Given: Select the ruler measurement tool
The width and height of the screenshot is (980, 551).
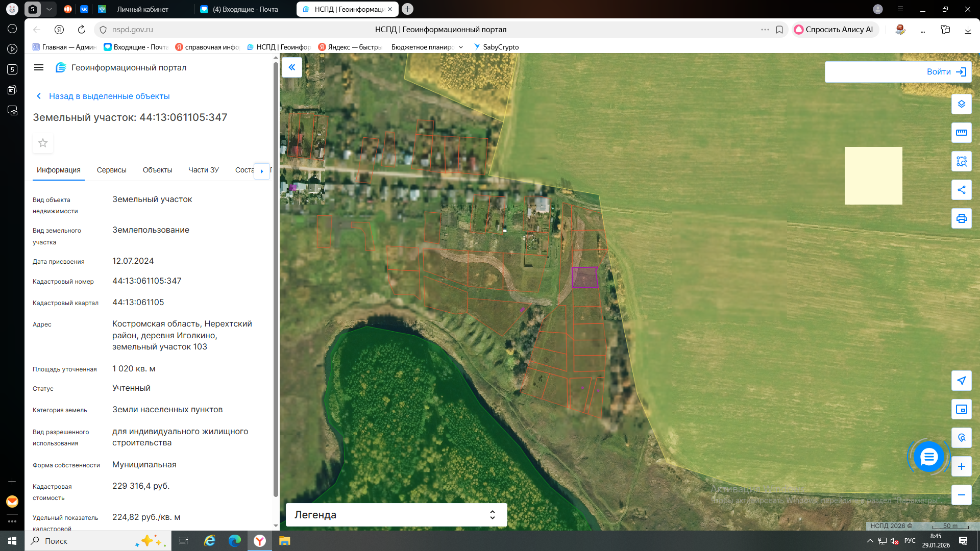Looking at the screenshot, I should click(x=961, y=133).
